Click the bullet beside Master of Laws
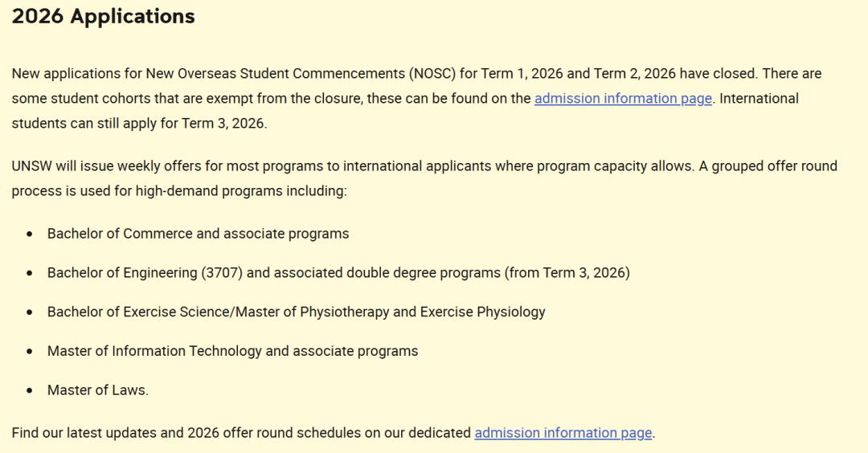 (30, 391)
